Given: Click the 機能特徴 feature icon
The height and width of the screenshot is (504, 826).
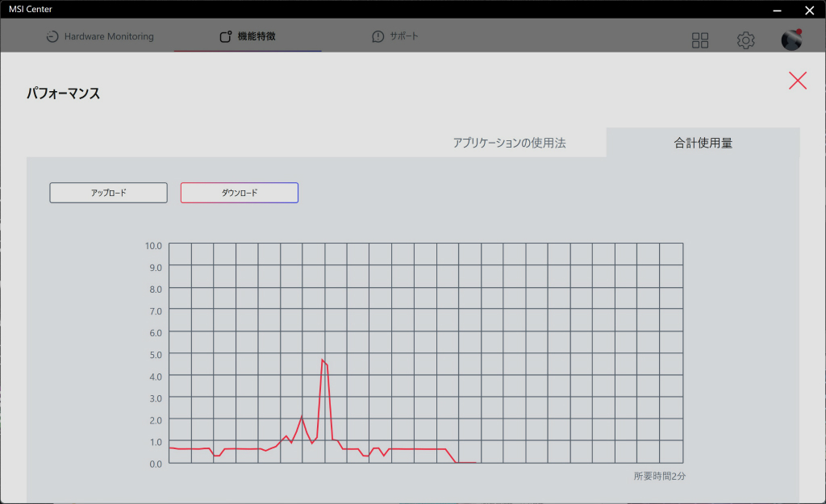Looking at the screenshot, I should pyautogui.click(x=226, y=36).
